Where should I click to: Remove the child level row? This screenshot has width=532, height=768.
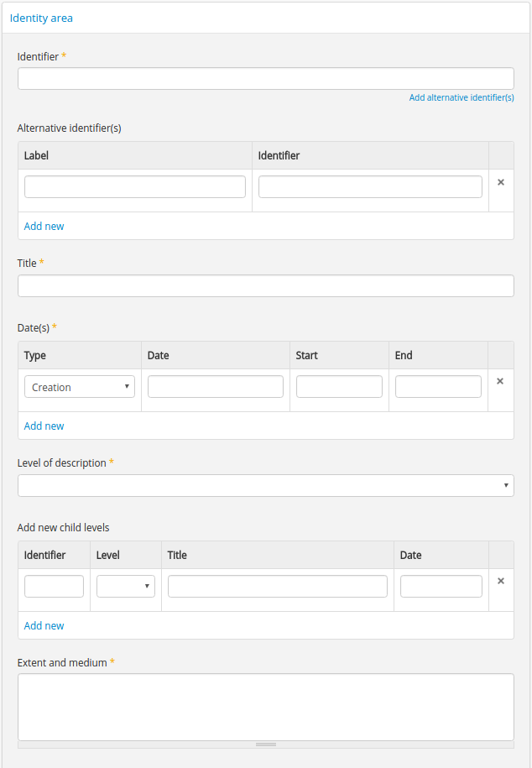tap(501, 581)
